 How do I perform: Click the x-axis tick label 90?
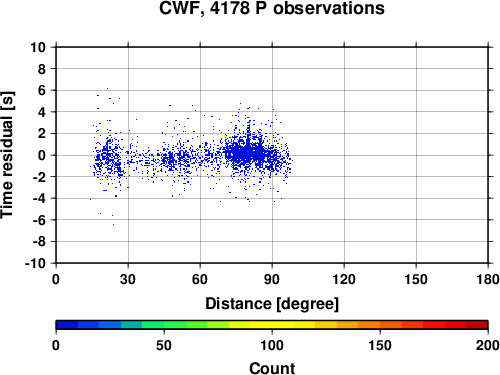pyautogui.click(x=272, y=279)
